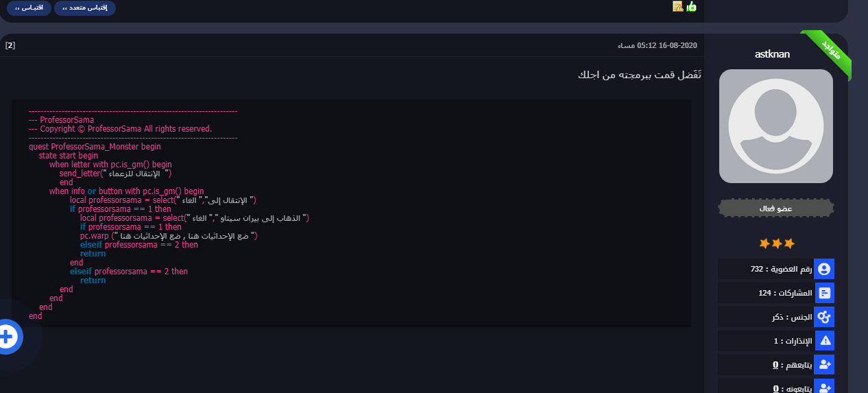Screen dimensions: 868x393
Task: Click the 'when info or button' code line
Action: coord(127,191)
